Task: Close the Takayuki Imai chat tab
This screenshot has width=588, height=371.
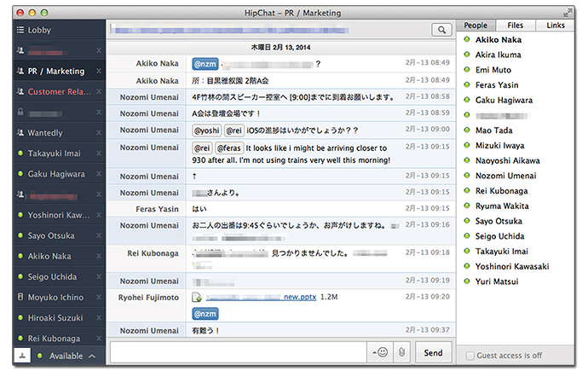Action: point(99,153)
